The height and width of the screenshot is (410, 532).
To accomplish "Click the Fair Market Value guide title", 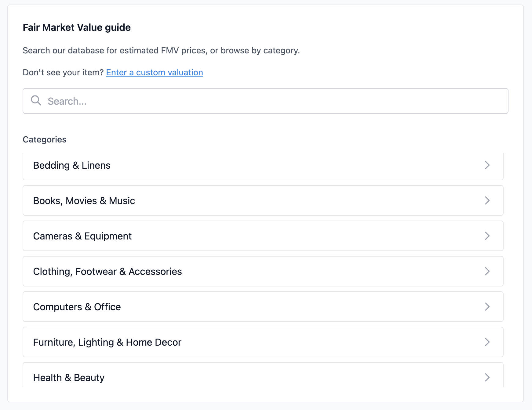I will pyautogui.click(x=77, y=27).
